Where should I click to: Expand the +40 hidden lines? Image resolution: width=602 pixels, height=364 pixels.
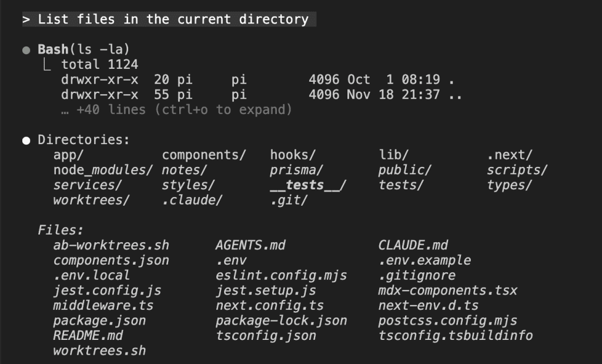point(176,109)
